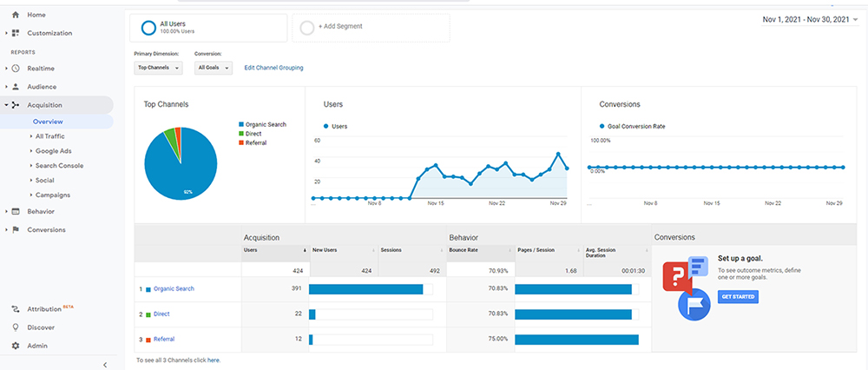Open the Direct channel link
Image resolution: width=868 pixels, height=370 pixels.
coord(161,314)
